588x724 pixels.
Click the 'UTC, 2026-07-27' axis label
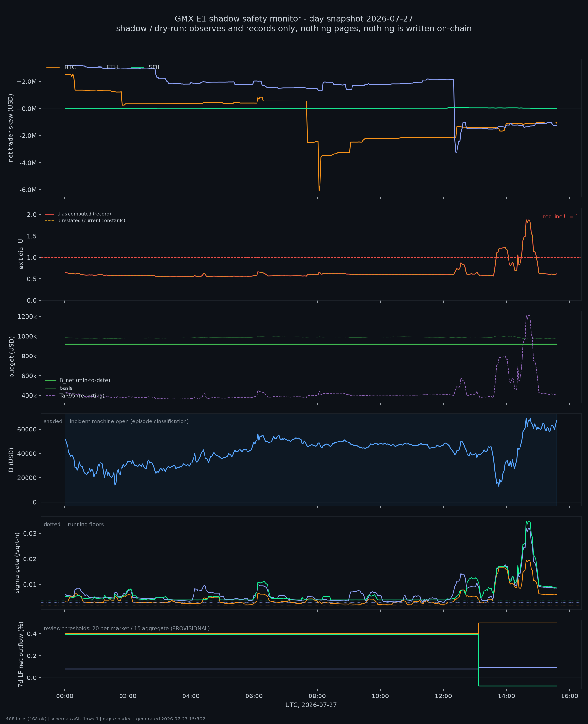(311, 705)
